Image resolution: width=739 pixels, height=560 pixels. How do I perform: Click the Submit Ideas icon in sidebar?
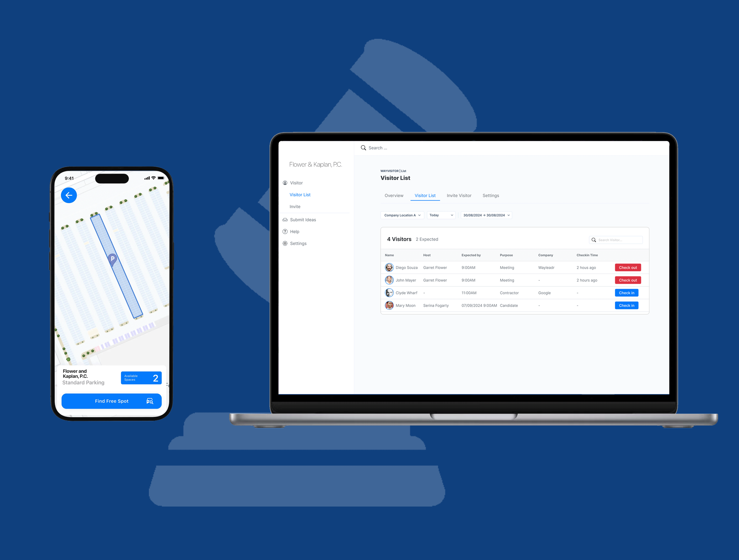(285, 219)
